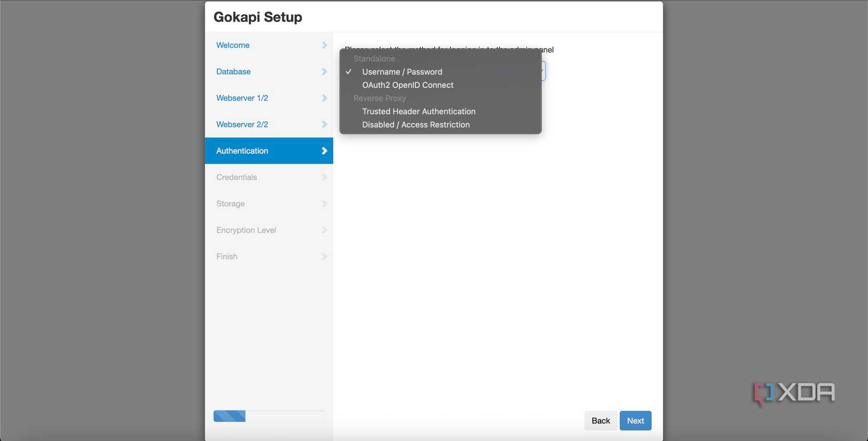Open the Webserver 2/2 step
The image size is (868, 441).
(242, 124)
